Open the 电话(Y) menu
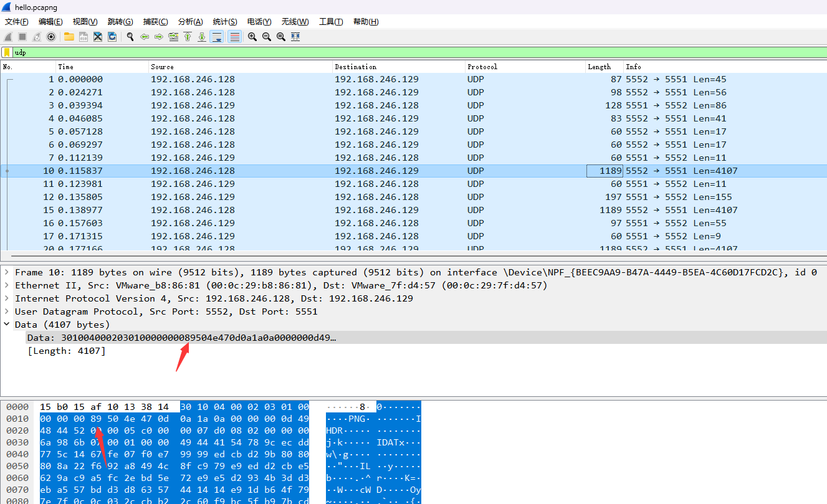 click(x=259, y=22)
